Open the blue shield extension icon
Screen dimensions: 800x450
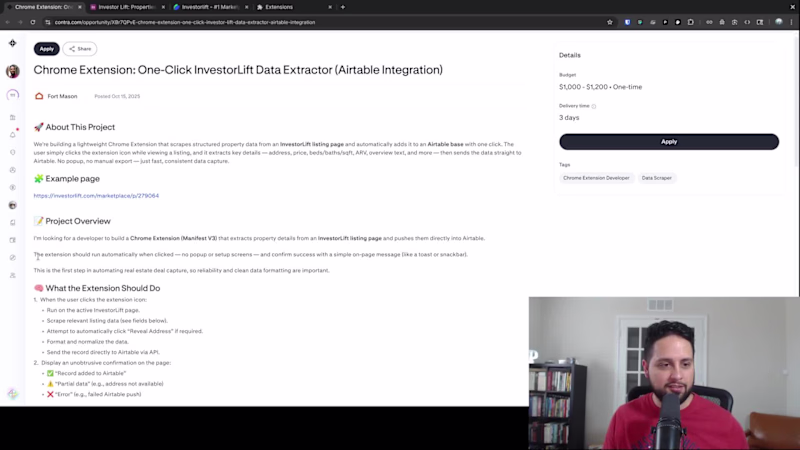click(628, 22)
